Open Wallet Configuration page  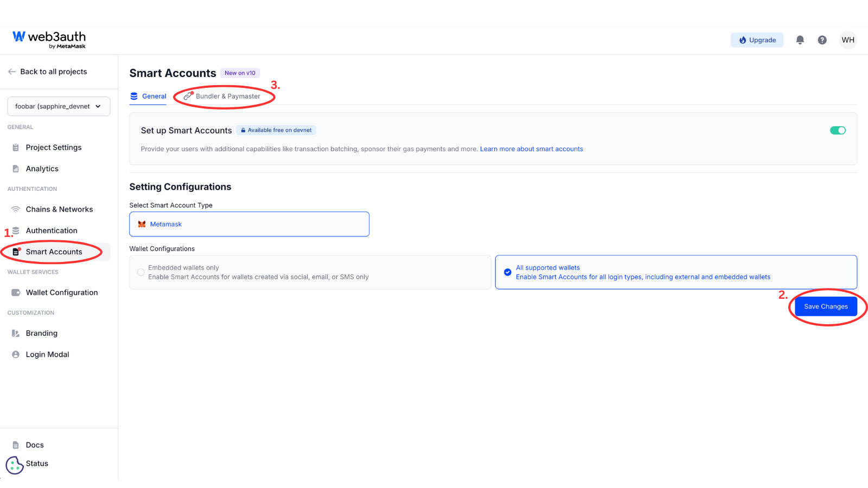point(62,292)
